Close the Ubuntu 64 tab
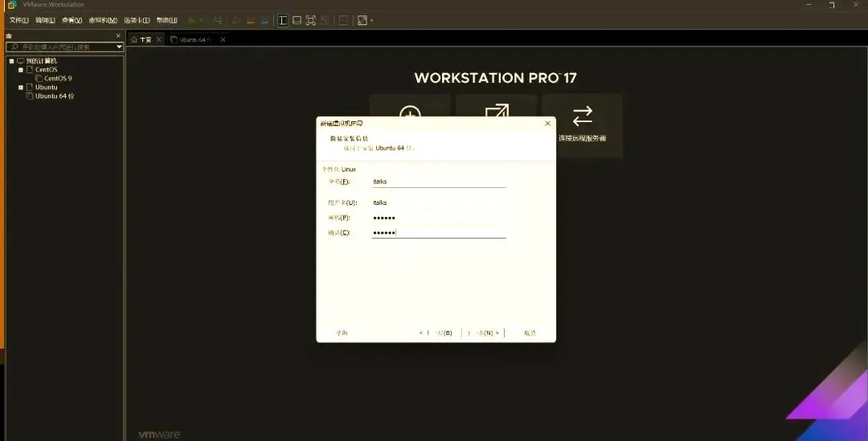 (223, 40)
